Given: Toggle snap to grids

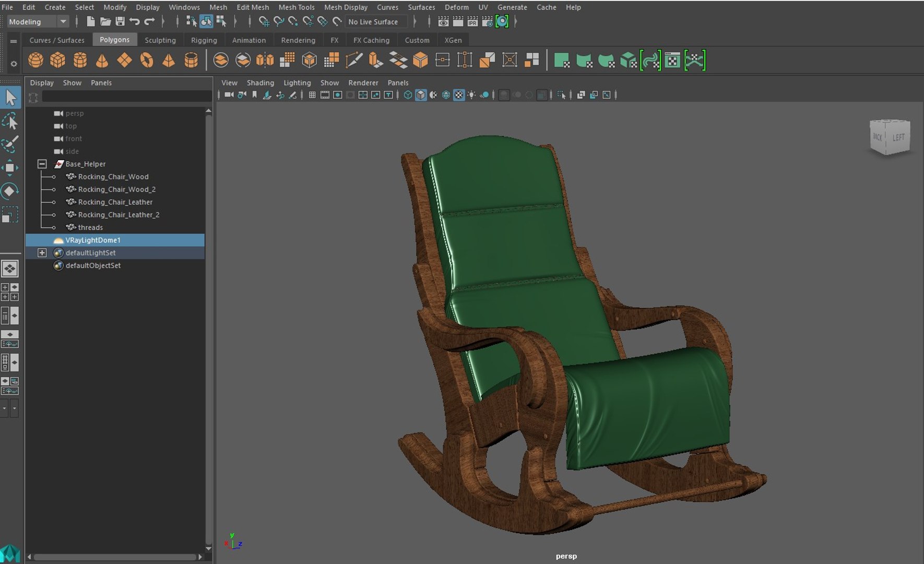Looking at the screenshot, I should [x=264, y=21].
